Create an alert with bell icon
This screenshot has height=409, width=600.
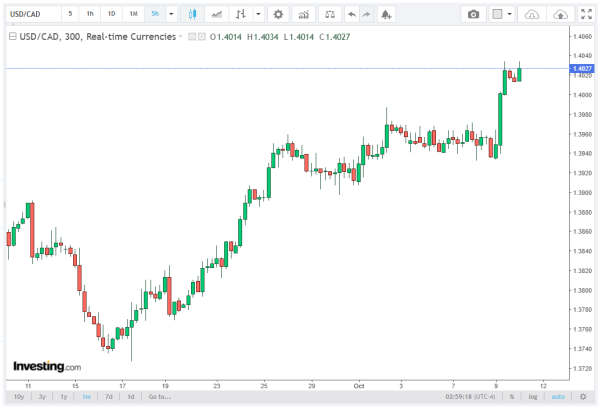click(387, 15)
